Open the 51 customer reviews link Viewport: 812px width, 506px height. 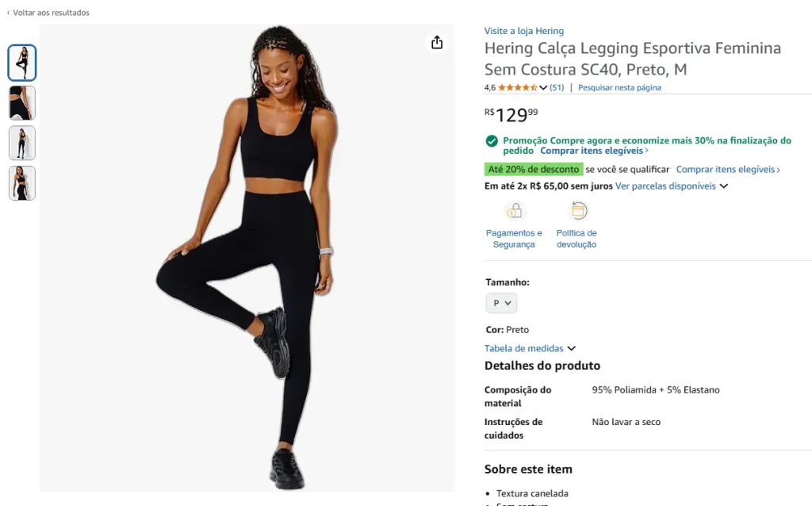(557, 88)
